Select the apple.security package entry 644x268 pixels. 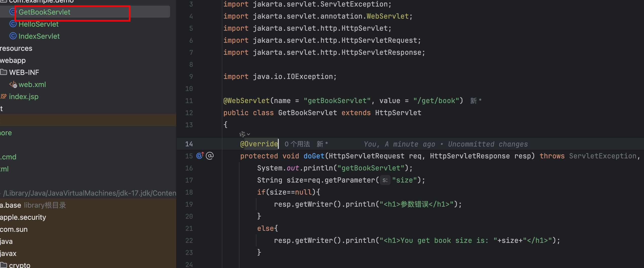[x=23, y=217]
